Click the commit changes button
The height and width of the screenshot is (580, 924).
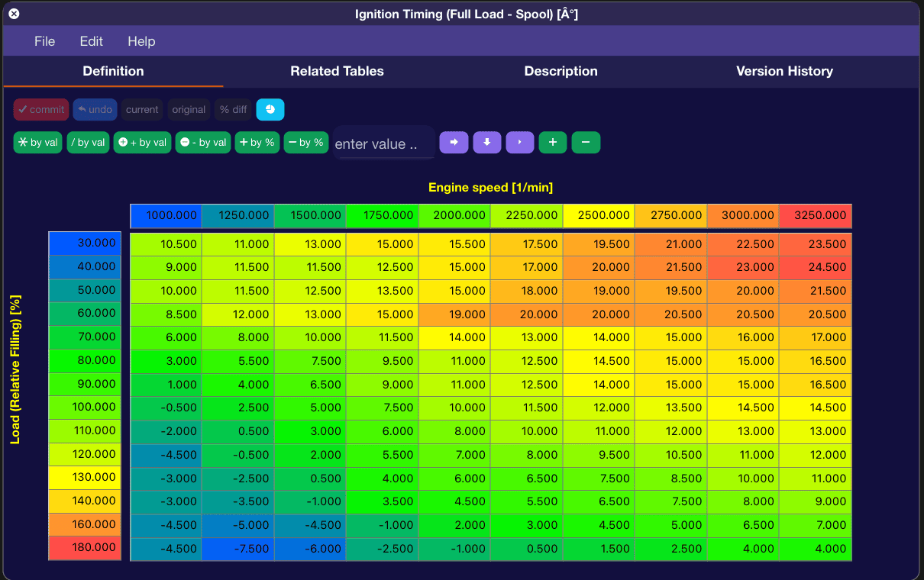point(41,109)
